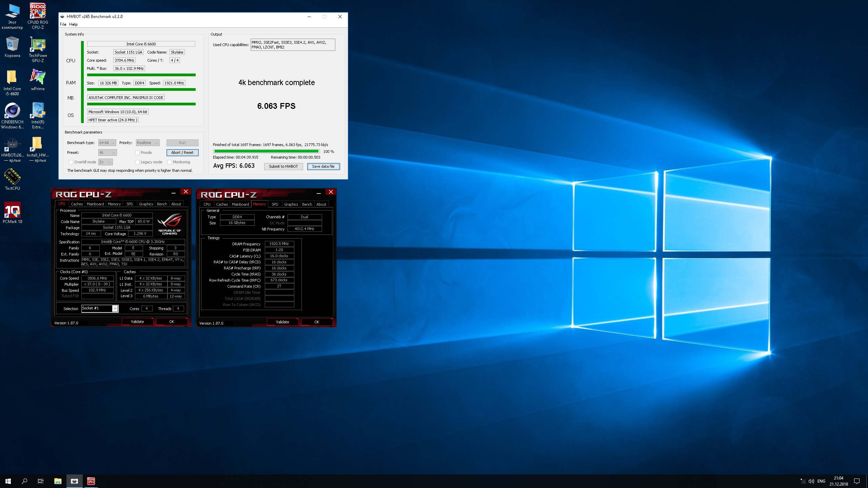Open the Windows Start menu
This screenshot has width=868, height=488.
pos(8,481)
